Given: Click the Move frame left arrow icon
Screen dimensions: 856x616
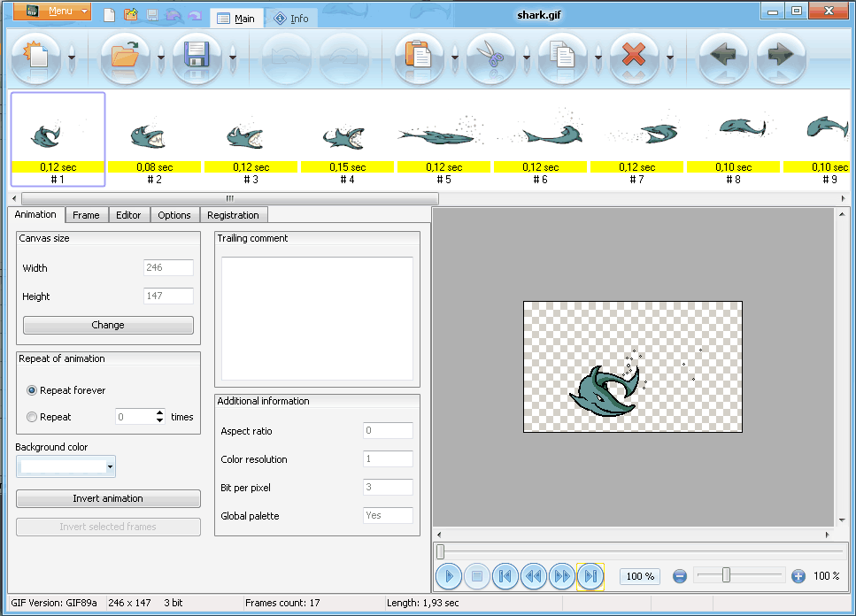Looking at the screenshot, I should (x=723, y=57).
